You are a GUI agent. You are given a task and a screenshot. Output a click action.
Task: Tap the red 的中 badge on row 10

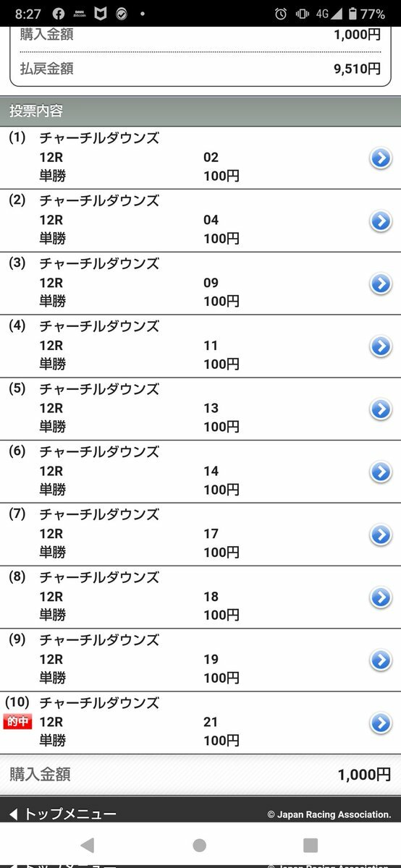point(18,722)
